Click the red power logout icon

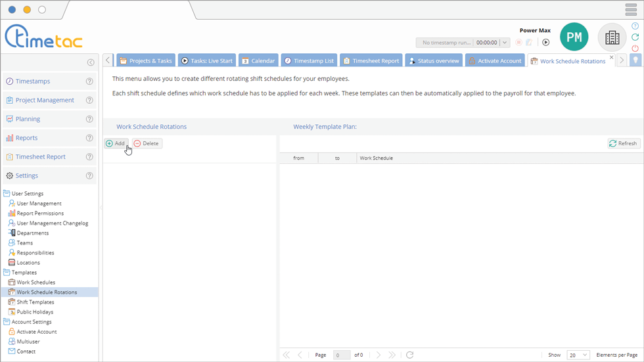pos(635,48)
